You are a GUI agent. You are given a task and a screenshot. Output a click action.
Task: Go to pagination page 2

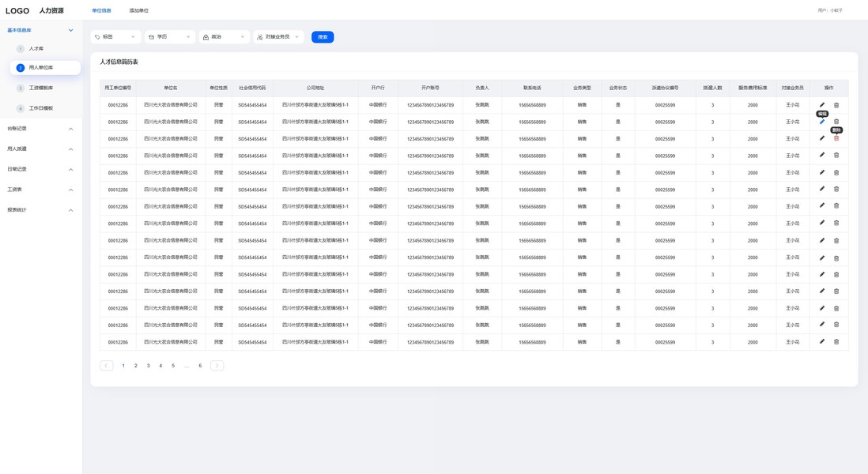[136, 366]
